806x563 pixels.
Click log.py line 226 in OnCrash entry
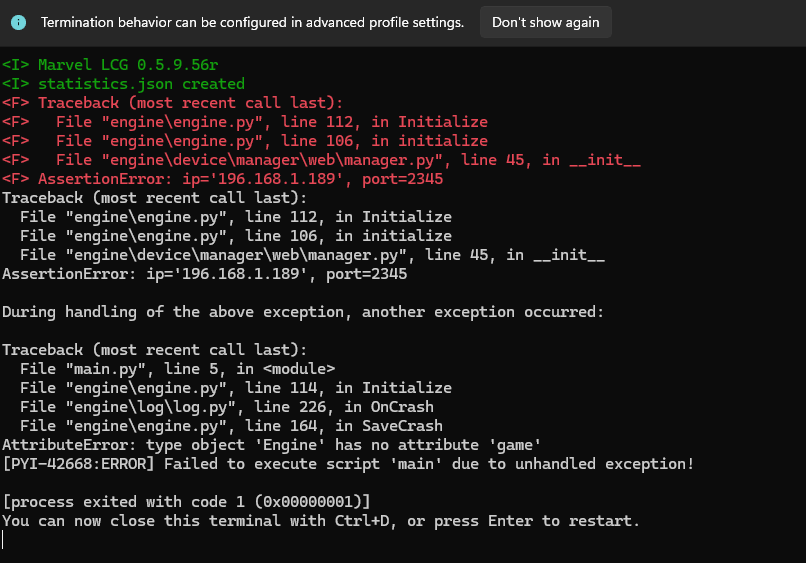pos(227,407)
